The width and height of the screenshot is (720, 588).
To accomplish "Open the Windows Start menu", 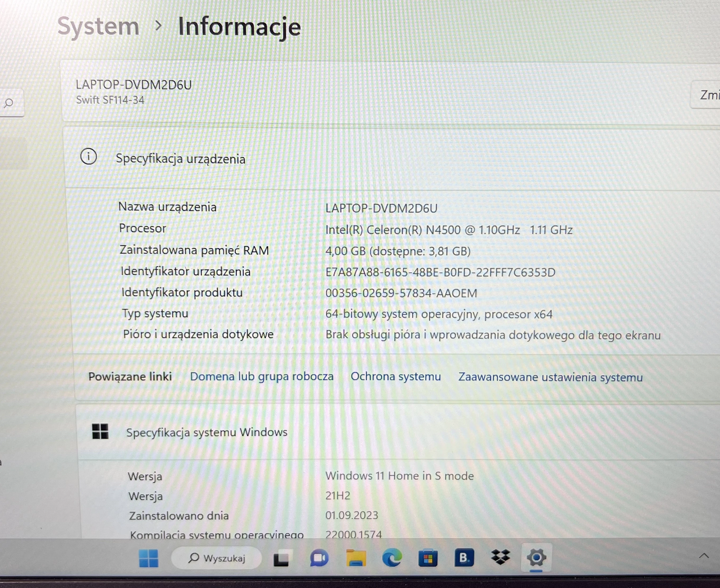I will [x=148, y=558].
